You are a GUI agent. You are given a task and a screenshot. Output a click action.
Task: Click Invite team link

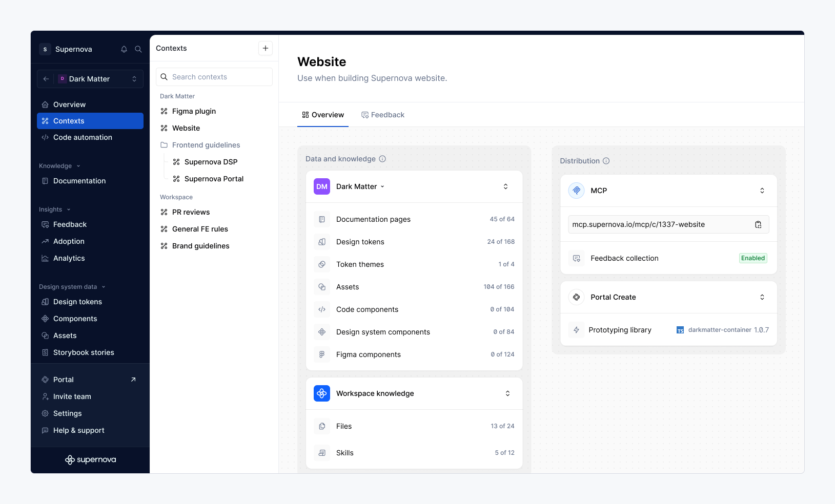90,396
